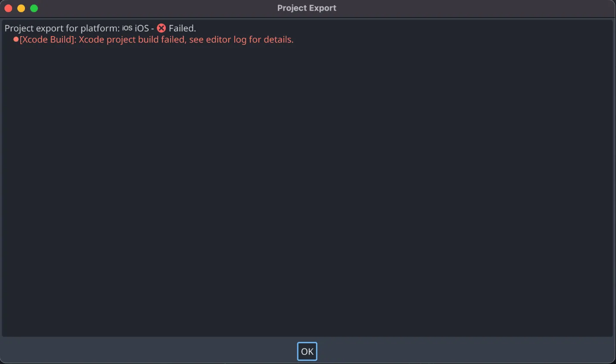Minimize the Project Export window

tap(21, 8)
